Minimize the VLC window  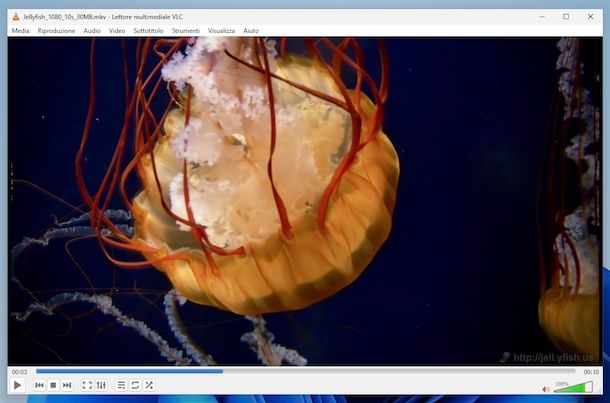click(542, 17)
